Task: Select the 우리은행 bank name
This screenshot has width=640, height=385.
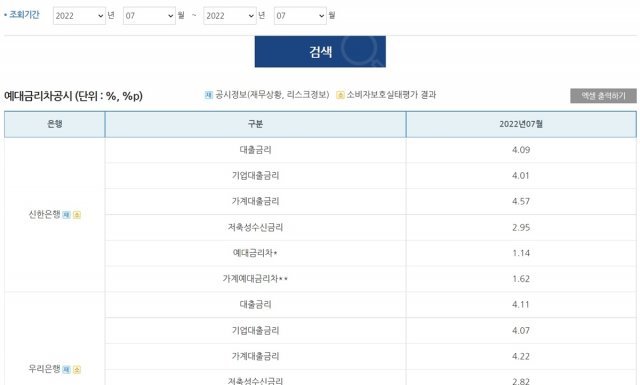Action: (x=44, y=369)
